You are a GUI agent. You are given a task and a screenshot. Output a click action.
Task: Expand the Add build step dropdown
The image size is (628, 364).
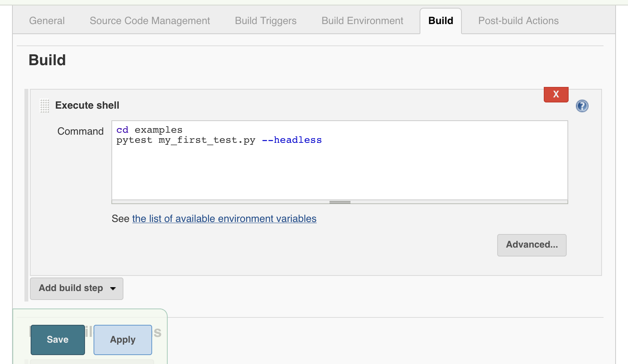76,288
